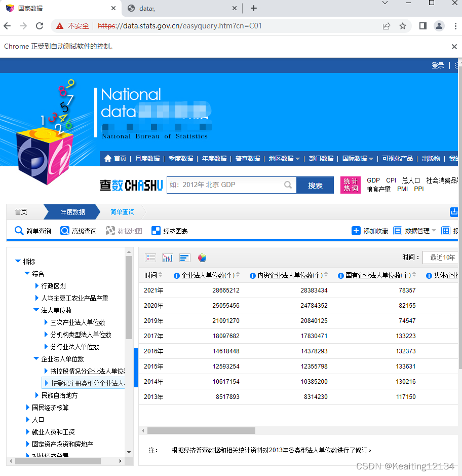Open 月度数据 in the navigation menu
462x476 pixels.
(x=147, y=158)
